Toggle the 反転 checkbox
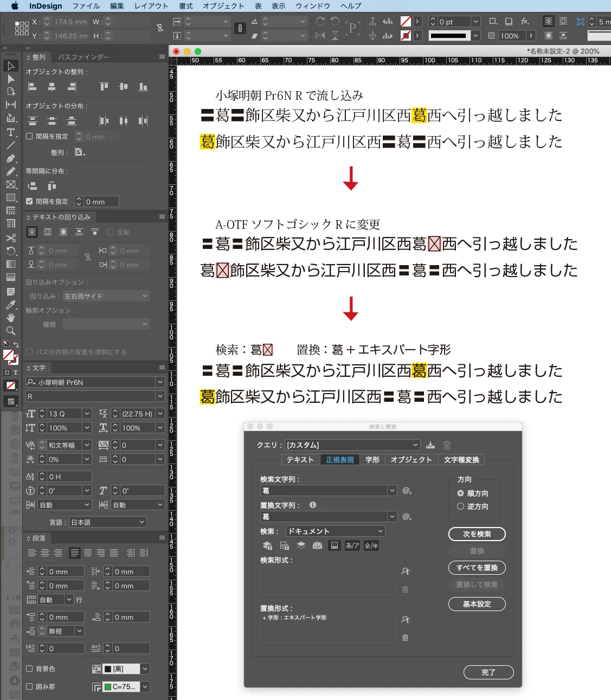This screenshot has height=700, width=611. point(111,232)
